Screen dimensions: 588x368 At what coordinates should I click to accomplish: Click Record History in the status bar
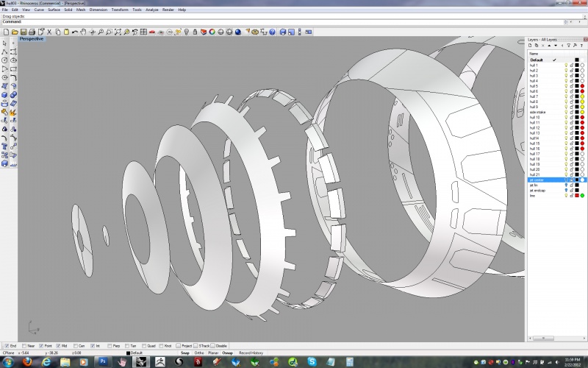pos(251,353)
